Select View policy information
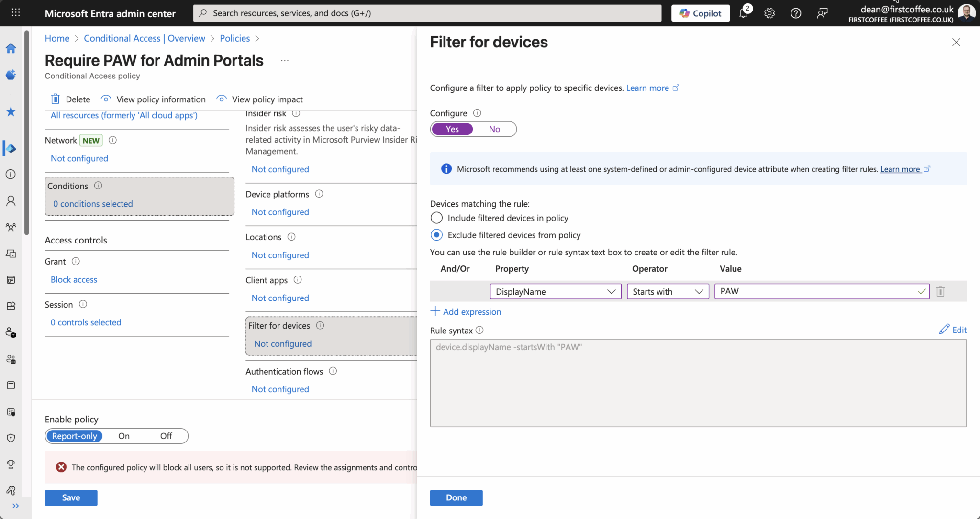980x519 pixels. (160, 99)
